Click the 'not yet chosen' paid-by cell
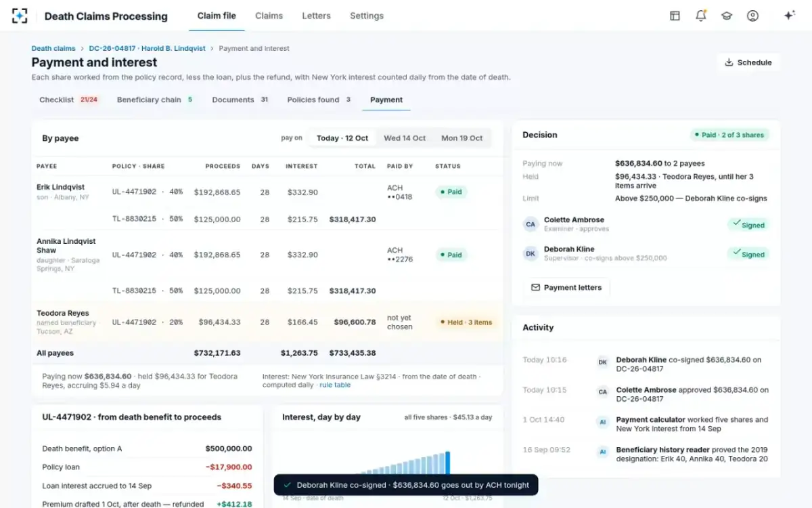The image size is (812, 508). click(x=400, y=322)
